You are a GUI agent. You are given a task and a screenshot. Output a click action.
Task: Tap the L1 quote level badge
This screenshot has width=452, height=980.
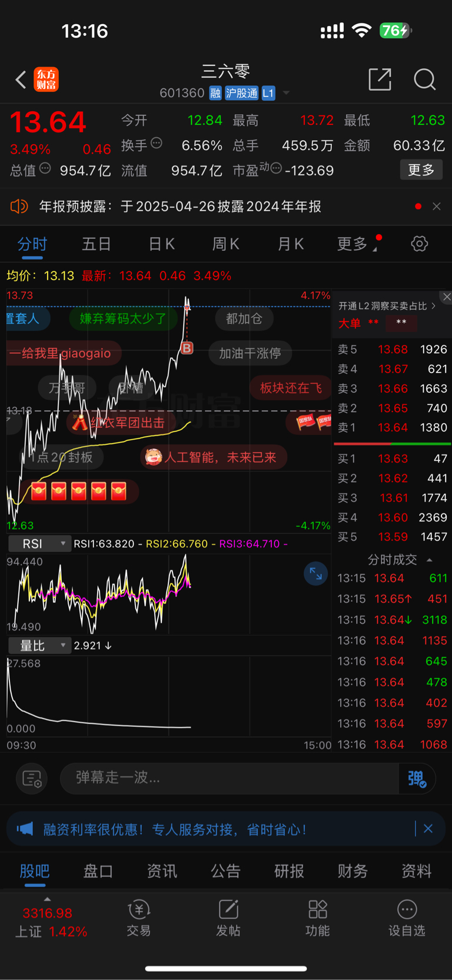268,93
